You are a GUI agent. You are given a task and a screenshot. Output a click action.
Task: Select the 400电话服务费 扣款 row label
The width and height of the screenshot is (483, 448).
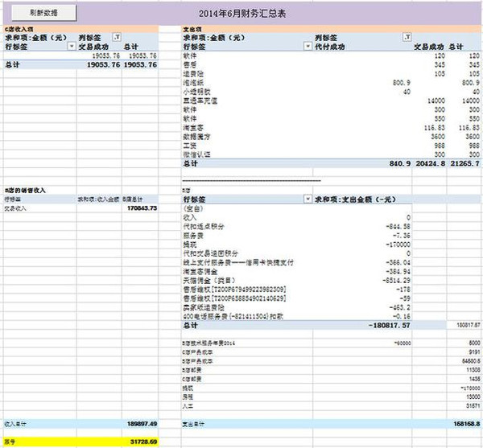[x=233, y=316]
